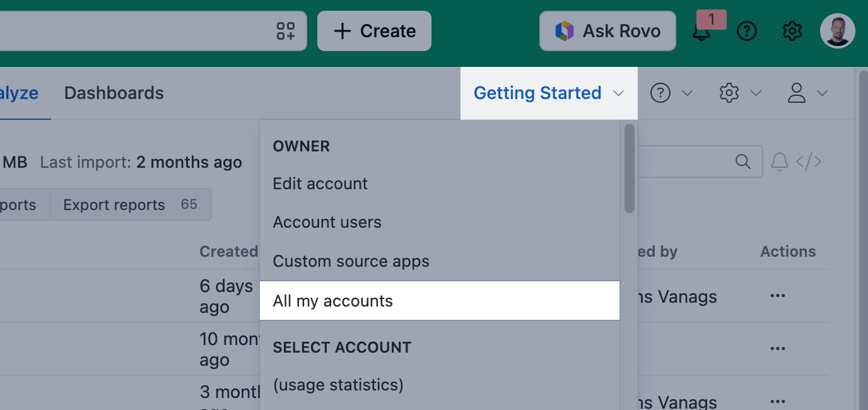Image resolution: width=868 pixels, height=410 pixels.
Task: Click the search magnifier icon
Action: click(x=743, y=161)
